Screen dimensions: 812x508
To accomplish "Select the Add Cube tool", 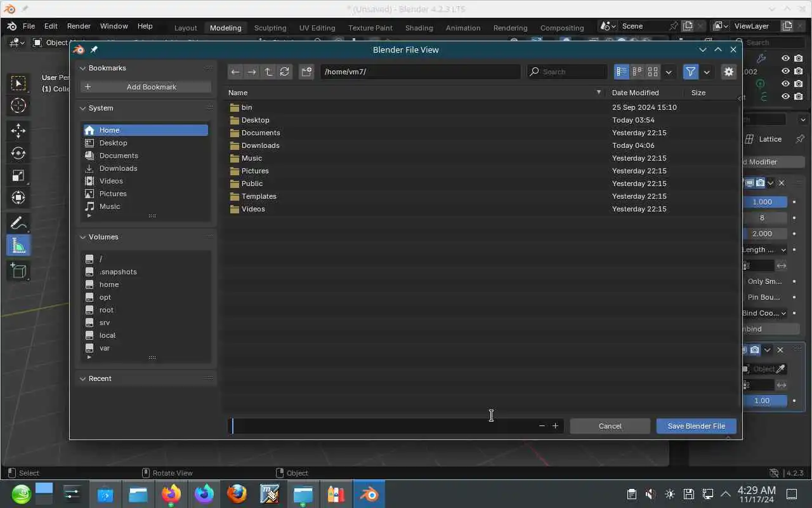I will pyautogui.click(x=18, y=271).
